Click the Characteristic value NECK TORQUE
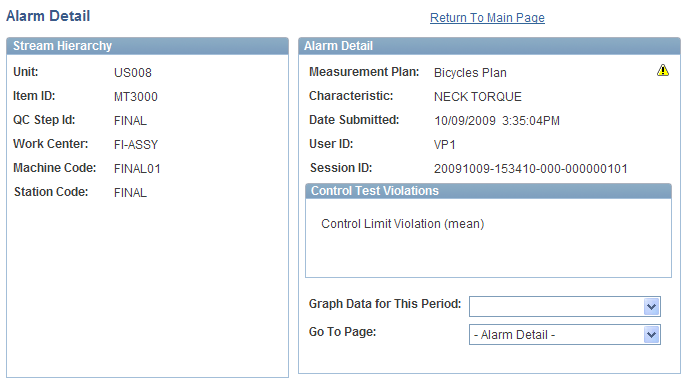The image size is (689, 387). pos(478,97)
